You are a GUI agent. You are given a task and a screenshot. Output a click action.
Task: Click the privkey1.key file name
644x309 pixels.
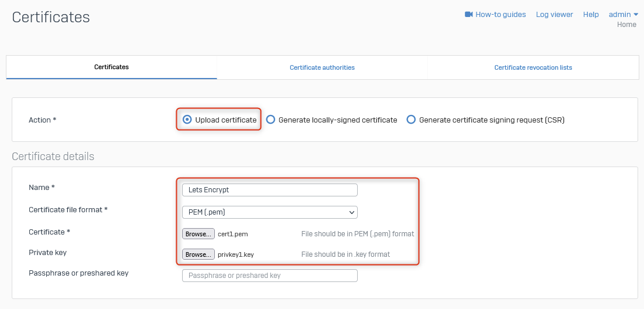pyautogui.click(x=235, y=254)
